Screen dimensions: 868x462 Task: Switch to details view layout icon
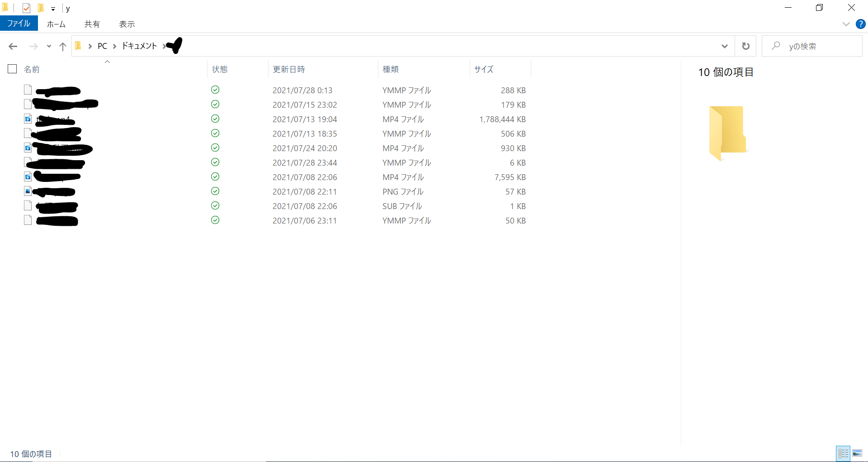844,453
